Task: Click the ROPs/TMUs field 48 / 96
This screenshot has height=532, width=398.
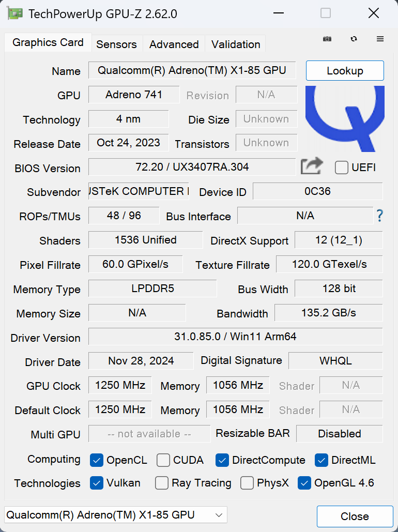Action: click(124, 216)
